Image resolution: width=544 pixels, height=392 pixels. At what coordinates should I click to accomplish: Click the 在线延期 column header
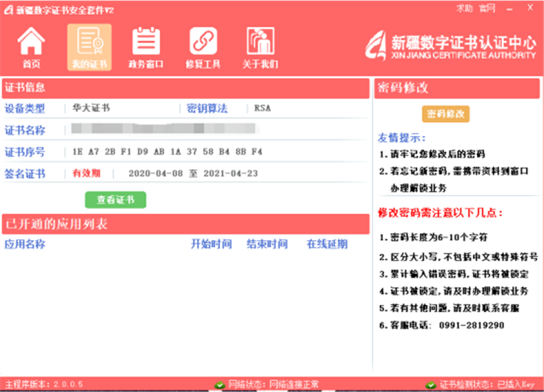327,244
